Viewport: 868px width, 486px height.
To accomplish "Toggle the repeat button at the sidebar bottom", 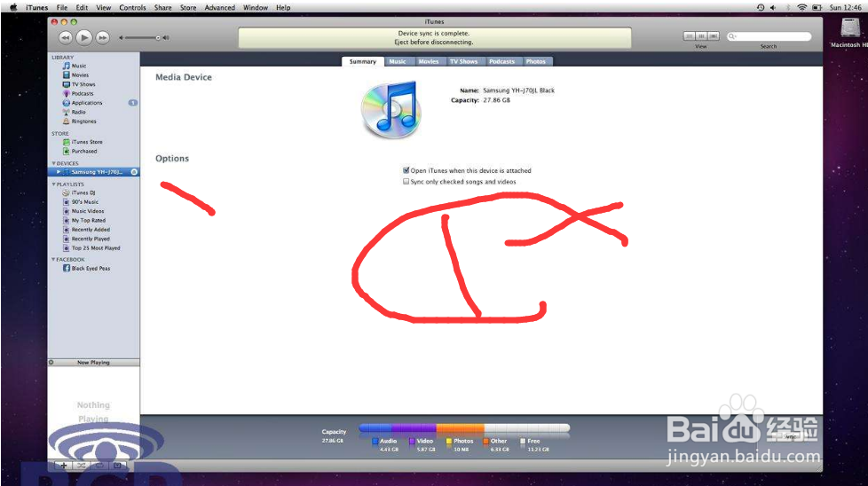I will coord(99,466).
